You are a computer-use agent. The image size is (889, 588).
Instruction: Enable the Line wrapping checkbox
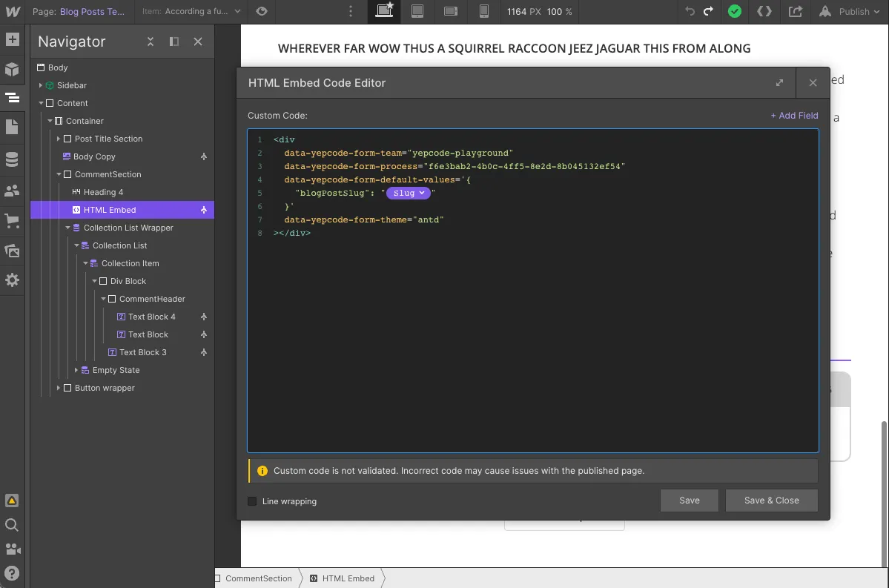click(x=253, y=501)
